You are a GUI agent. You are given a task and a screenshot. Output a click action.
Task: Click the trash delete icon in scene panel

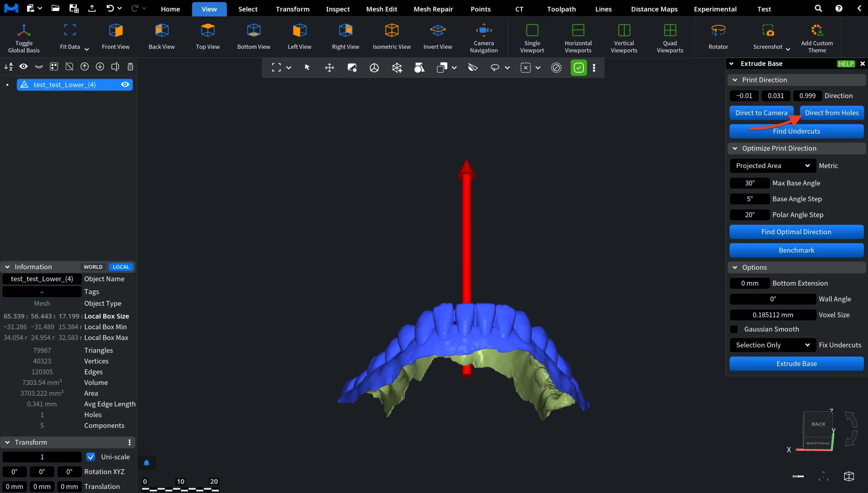[x=130, y=67]
